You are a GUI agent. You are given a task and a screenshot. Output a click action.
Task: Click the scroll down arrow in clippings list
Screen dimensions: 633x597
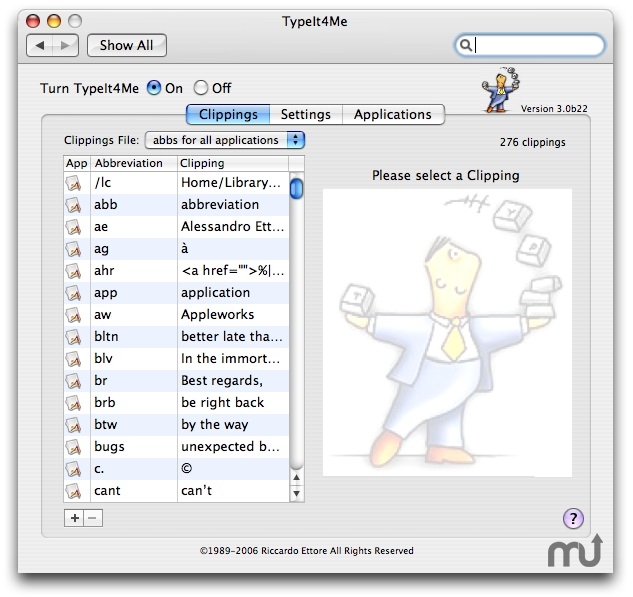point(297,493)
